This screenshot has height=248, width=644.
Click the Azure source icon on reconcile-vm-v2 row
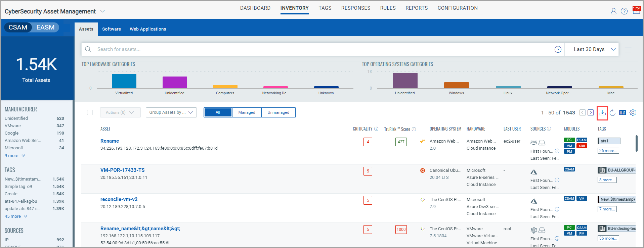[534, 201]
